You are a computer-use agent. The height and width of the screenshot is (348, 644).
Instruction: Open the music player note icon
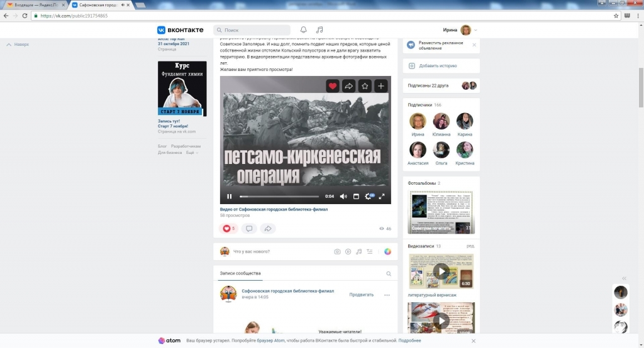coord(319,30)
